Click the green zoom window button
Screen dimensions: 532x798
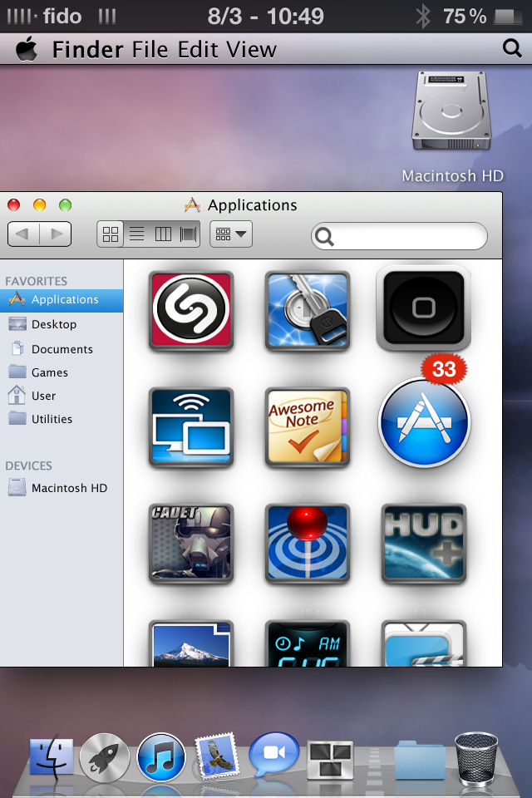click(65, 205)
